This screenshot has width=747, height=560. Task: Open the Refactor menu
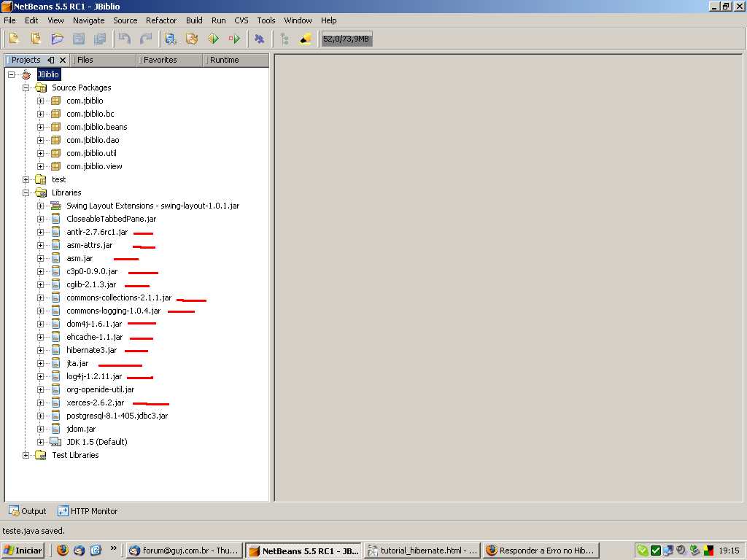(x=161, y=20)
